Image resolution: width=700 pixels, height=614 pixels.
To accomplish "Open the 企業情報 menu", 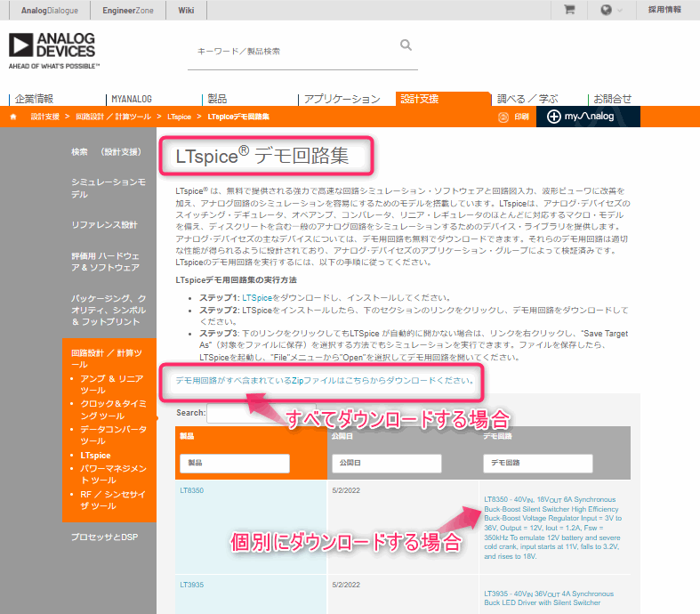I will click(34, 99).
